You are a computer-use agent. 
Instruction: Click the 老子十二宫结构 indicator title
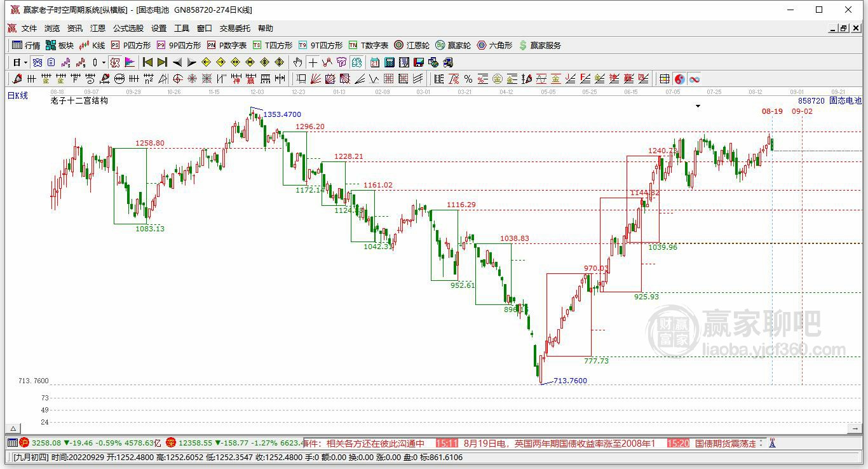pos(79,100)
